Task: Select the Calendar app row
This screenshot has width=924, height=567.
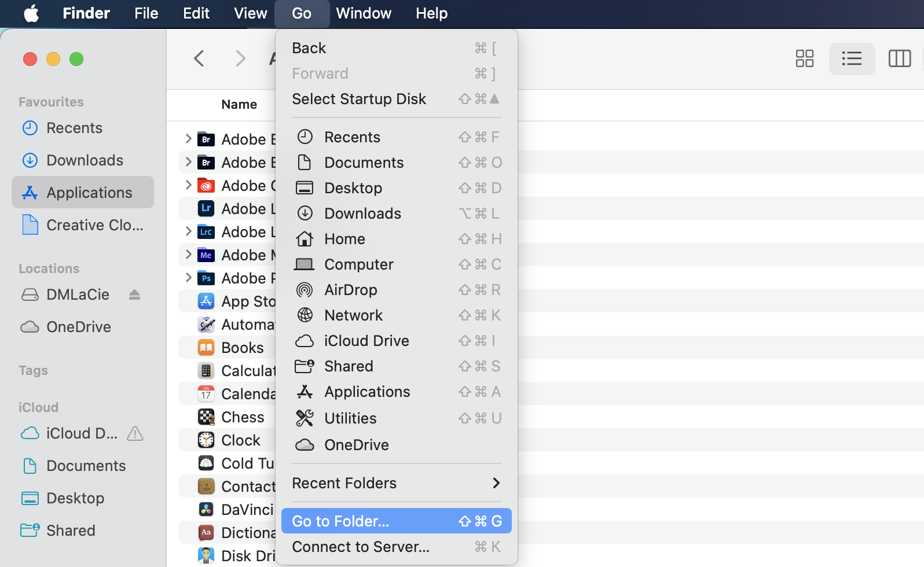Action: 227,393
